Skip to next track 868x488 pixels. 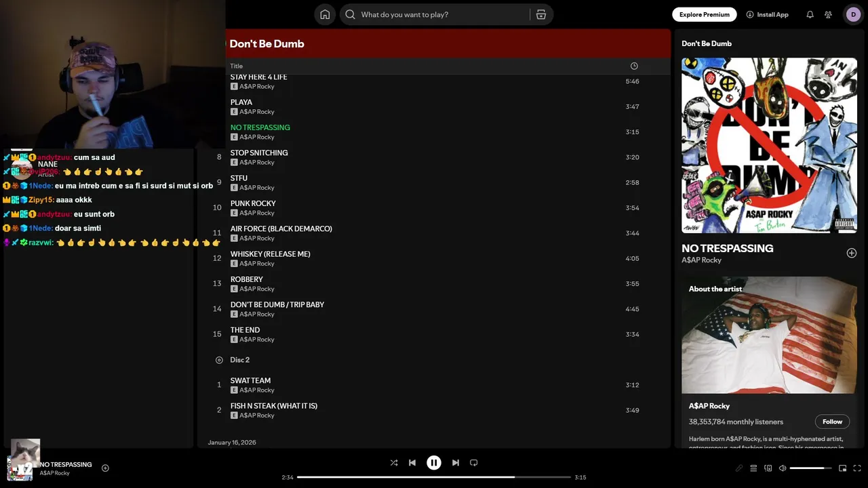(456, 463)
